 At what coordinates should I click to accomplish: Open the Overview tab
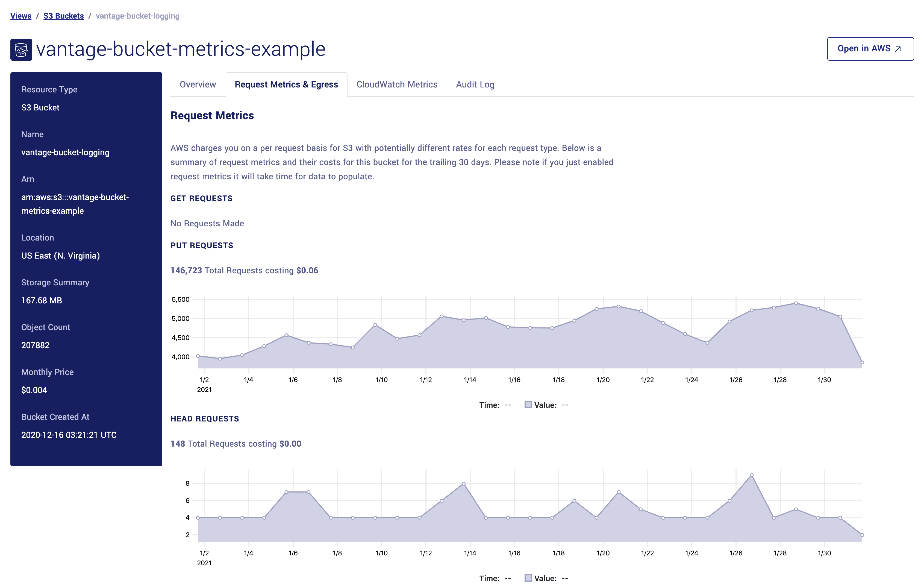pos(198,84)
